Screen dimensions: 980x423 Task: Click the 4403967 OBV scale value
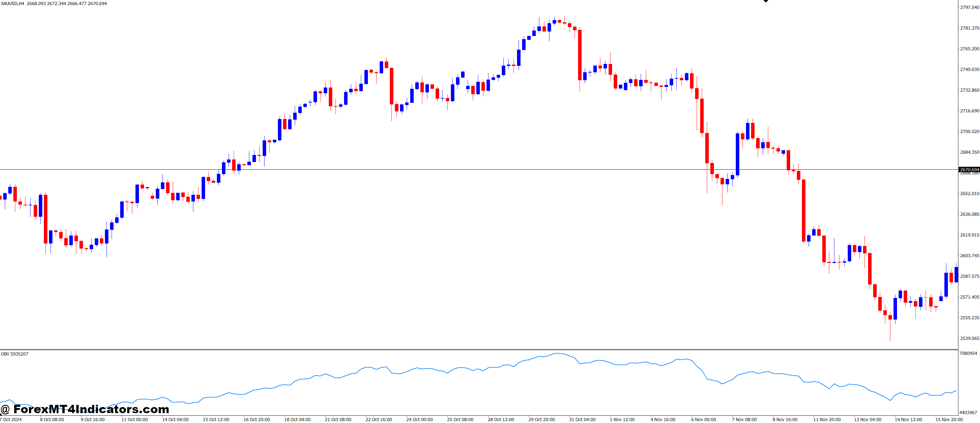968,412
